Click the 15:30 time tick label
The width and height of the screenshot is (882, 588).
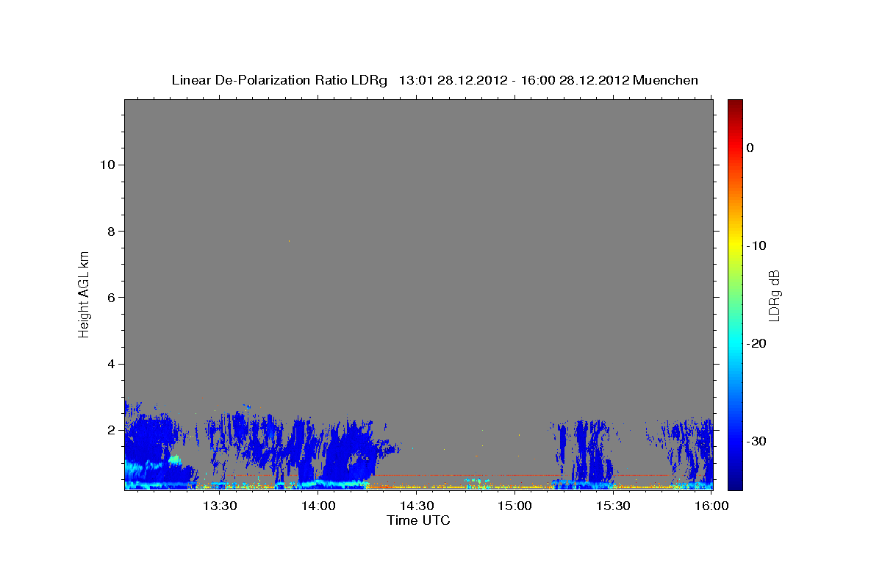tap(613, 506)
